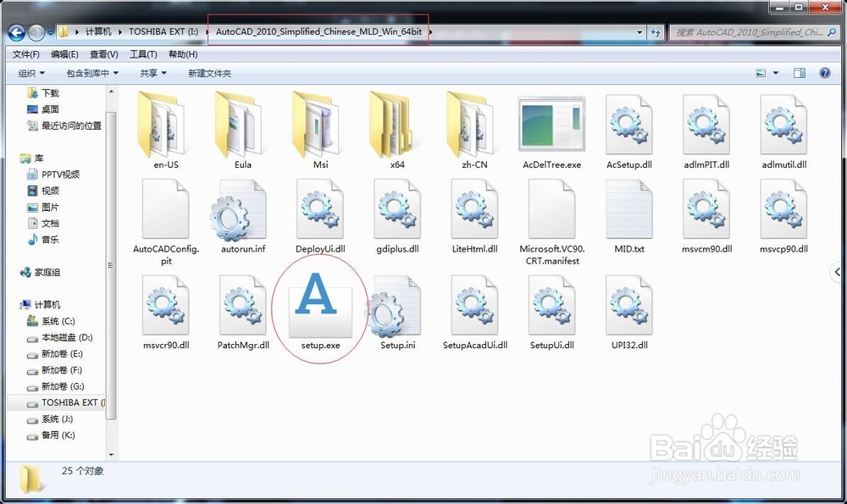This screenshot has width=847, height=504.
Task: Refresh the folder via address bar button
Action: pyautogui.click(x=656, y=32)
